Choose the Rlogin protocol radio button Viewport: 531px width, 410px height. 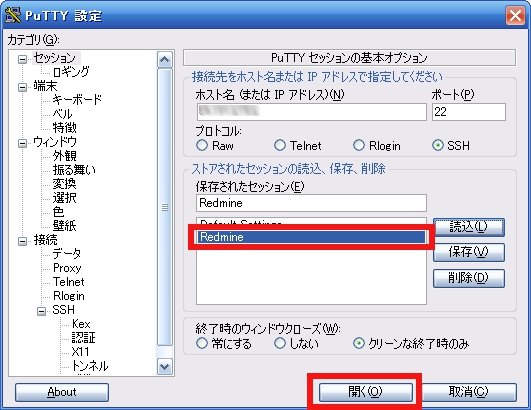point(359,146)
